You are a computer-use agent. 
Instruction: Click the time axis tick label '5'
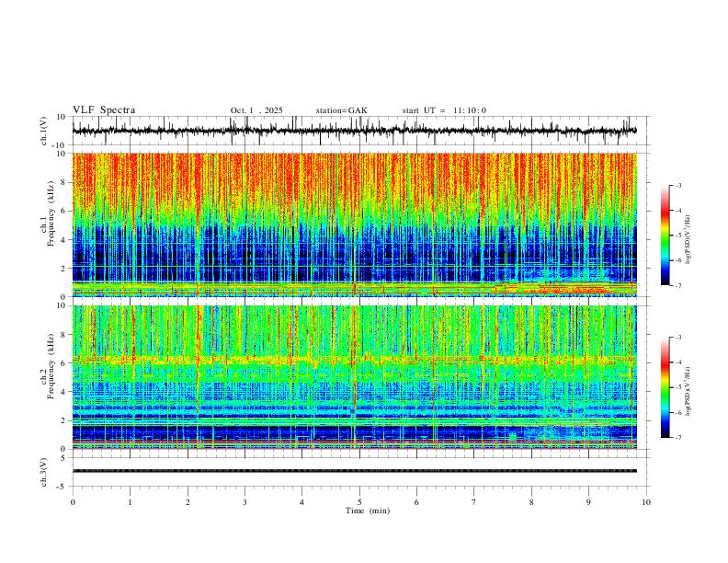click(359, 502)
